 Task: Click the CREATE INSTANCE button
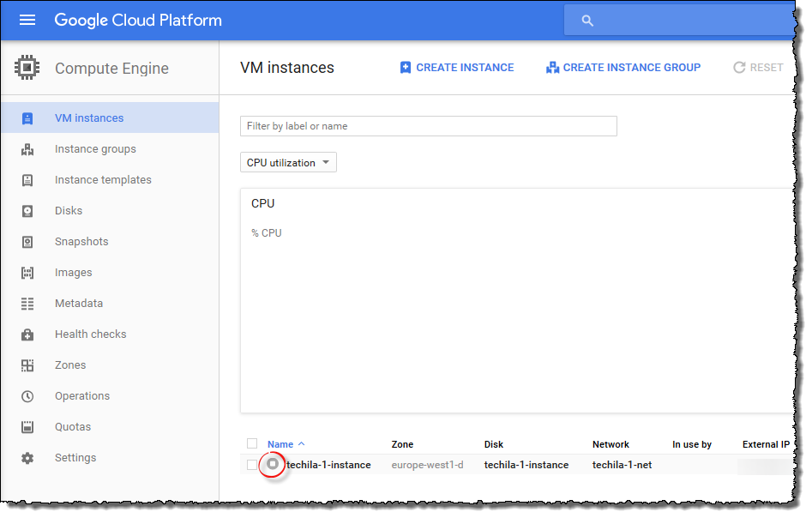(x=457, y=68)
